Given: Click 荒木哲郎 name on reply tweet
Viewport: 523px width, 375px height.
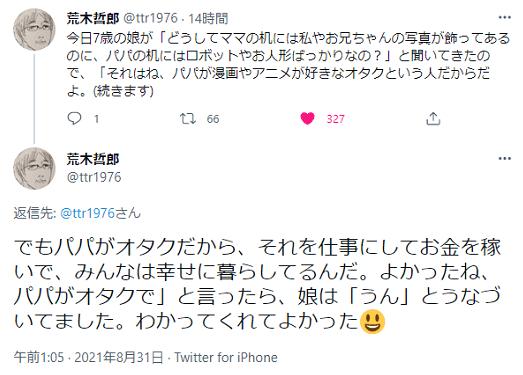Looking at the screenshot, I should coord(93,159).
